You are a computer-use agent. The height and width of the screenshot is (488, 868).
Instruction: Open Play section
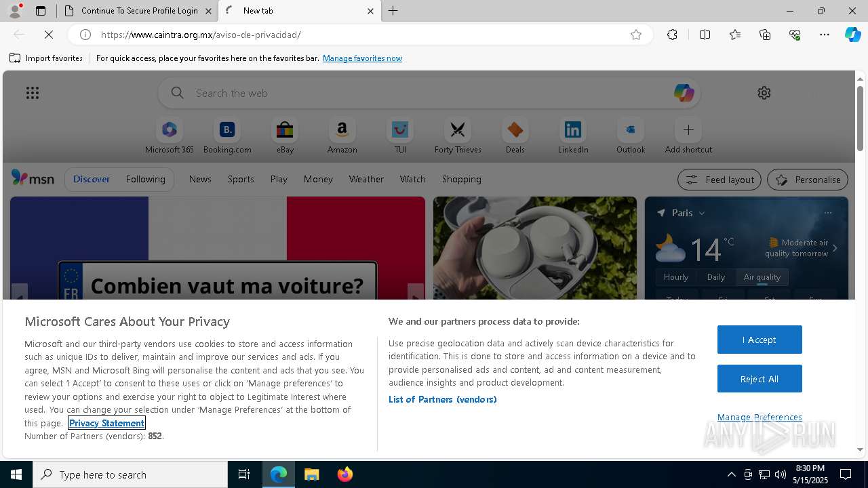pos(279,179)
